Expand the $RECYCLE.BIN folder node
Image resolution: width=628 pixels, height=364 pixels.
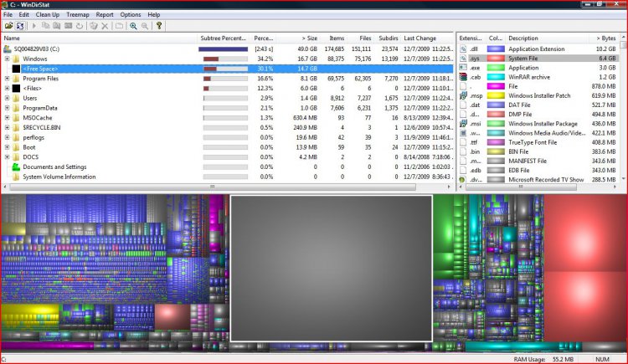point(7,128)
